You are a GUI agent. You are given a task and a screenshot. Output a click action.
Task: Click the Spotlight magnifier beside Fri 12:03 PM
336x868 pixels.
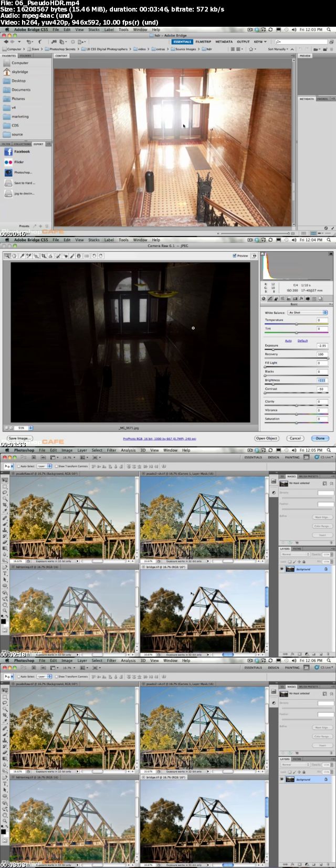329,30
